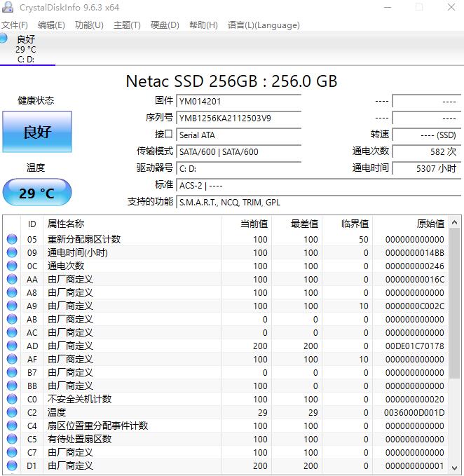This screenshot has width=464, height=476.
Task: Click the status orb for attribute AB
Action: (x=12, y=320)
